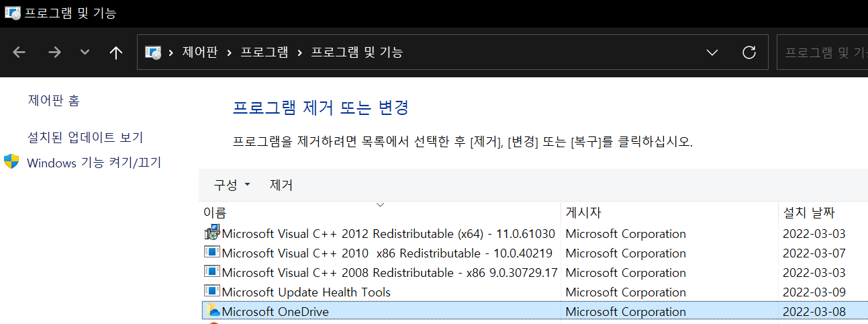Select the 프로그램 및 기능 breadcrumb
This screenshot has width=868, height=324.
(356, 52)
